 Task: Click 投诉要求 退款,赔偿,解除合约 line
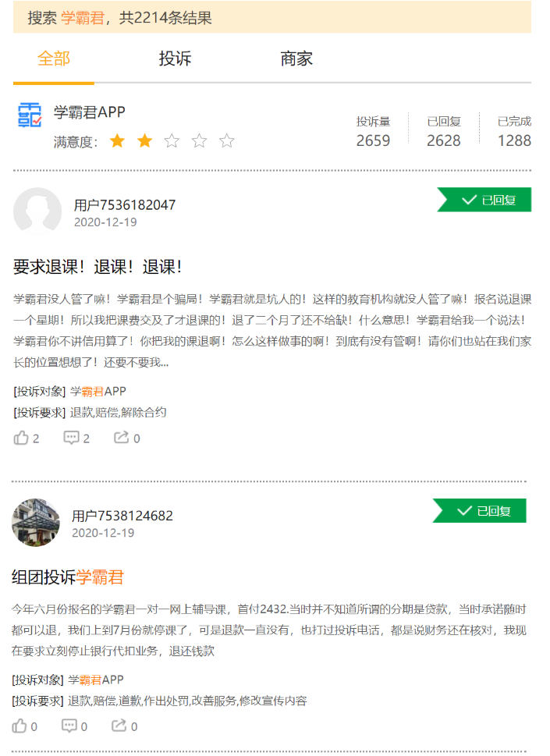(90, 412)
